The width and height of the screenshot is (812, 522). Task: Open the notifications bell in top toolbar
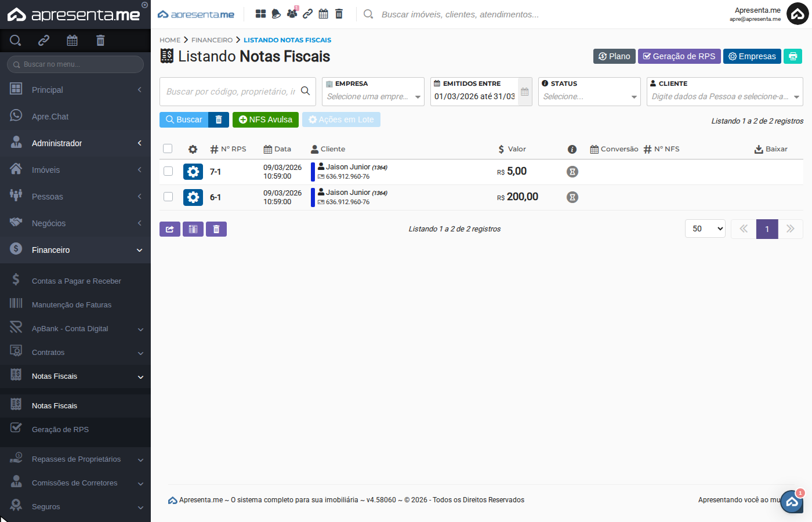(x=276, y=14)
